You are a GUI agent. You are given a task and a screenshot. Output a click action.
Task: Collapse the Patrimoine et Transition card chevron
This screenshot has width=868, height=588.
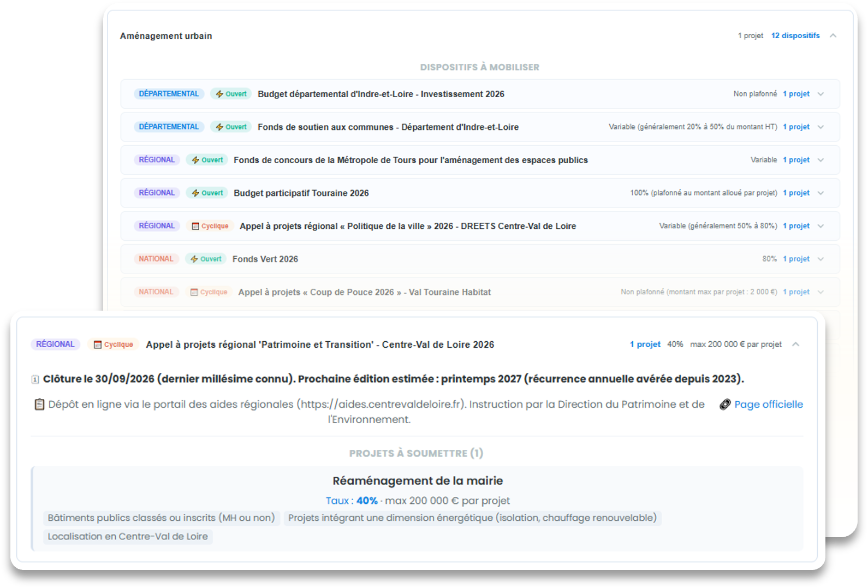pyautogui.click(x=796, y=344)
